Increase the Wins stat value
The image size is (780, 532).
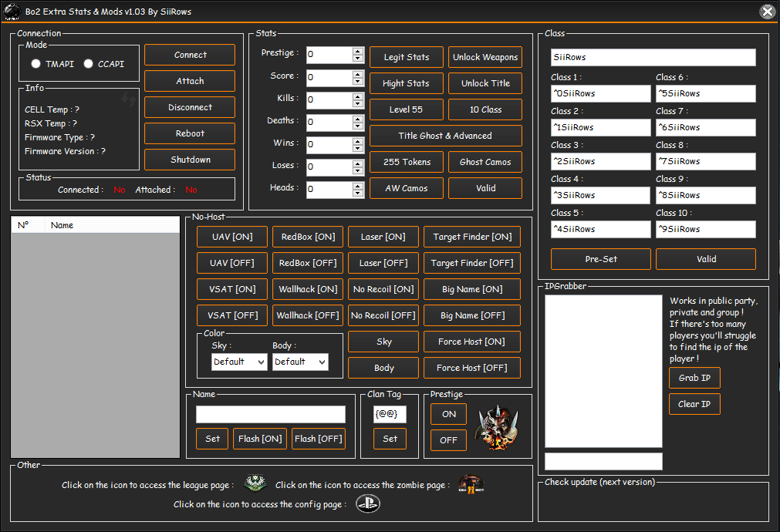358,141
